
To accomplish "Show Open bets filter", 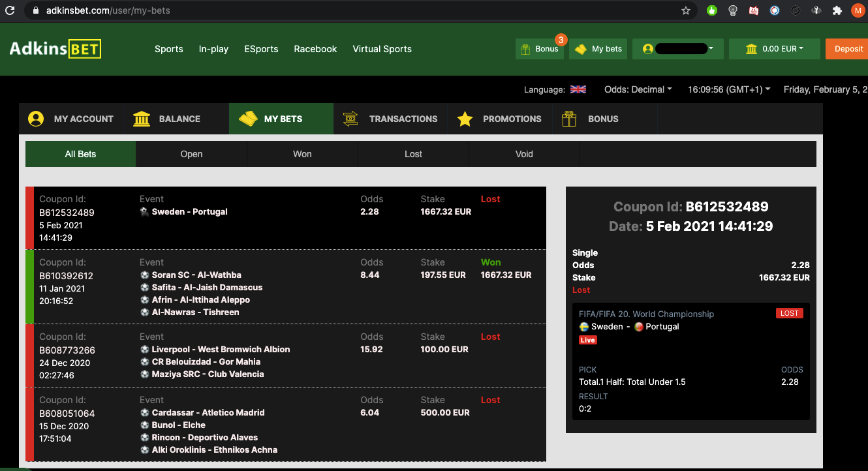I will coord(191,154).
